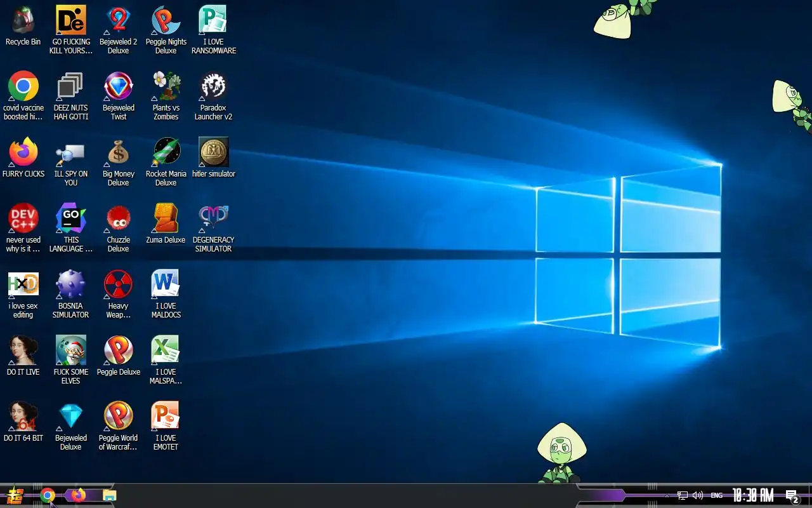The image size is (812, 508).
Task: Select the Big Money Deluxe shortcut
Action: point(119,162)
